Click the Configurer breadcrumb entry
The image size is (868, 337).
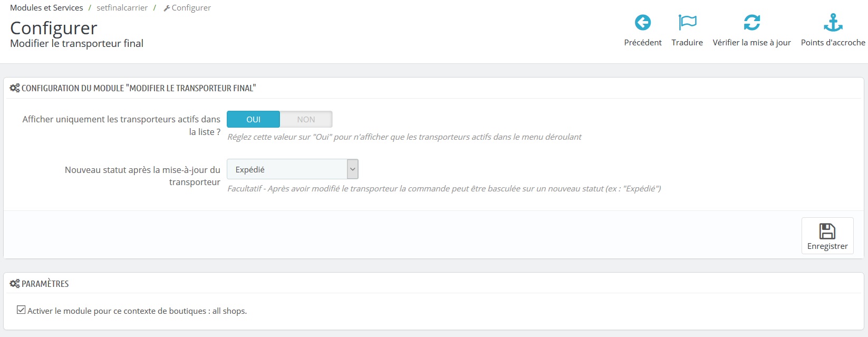(191, 7)
